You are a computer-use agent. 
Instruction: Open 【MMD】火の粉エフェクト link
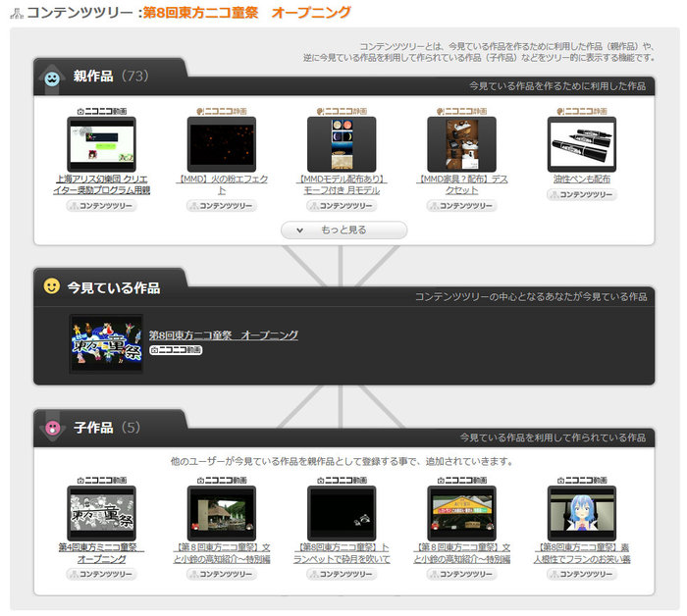222,184
